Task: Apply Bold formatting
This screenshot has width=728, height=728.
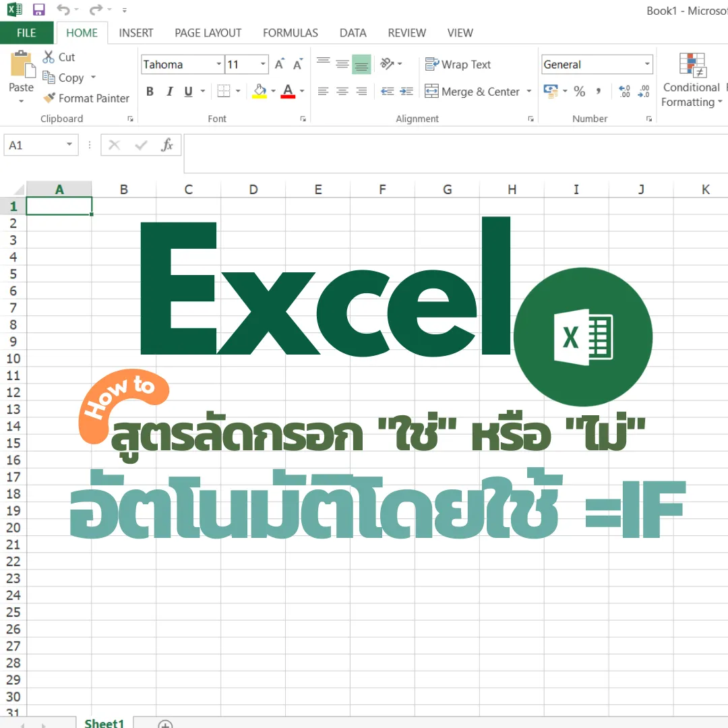Action: 150,91
